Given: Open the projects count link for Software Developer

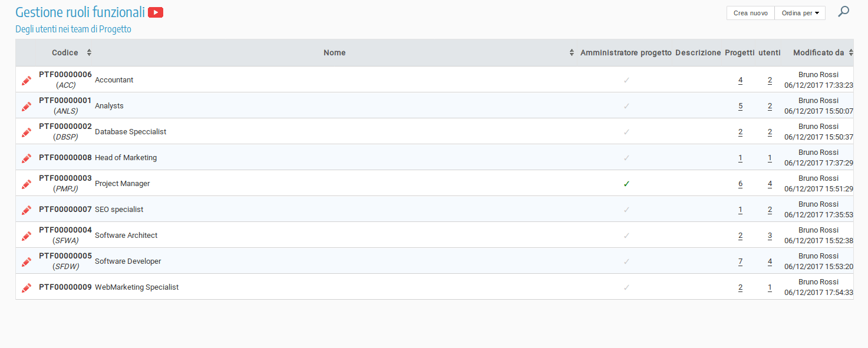Looking at the screenshot, I should pyautogui.click(x=740, y=261).
